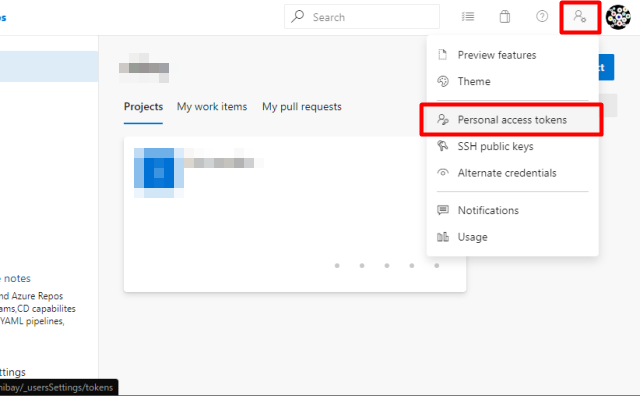The width and height of the screenshot is (640, 396).
Task: Click the Usage bar chart icon
Action: click(x=443, y=237)
